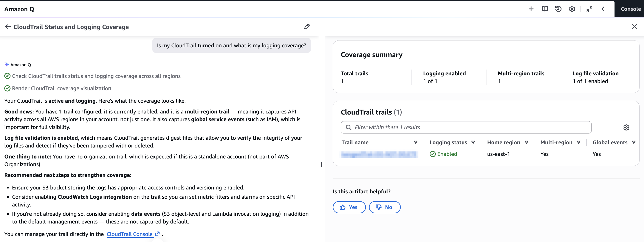
Task: Click the '1 of 1 enabled' value
Action: [590, 81]
